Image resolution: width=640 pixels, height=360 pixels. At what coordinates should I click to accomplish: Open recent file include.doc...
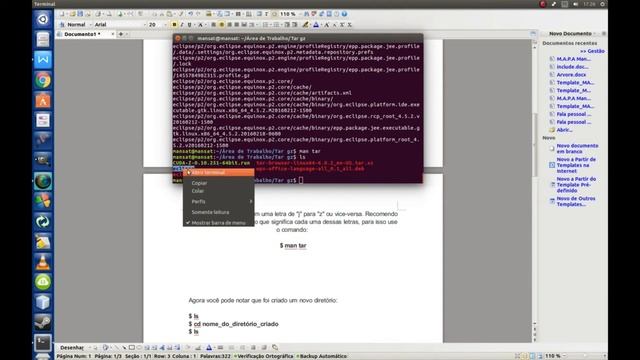pos(572,67)
